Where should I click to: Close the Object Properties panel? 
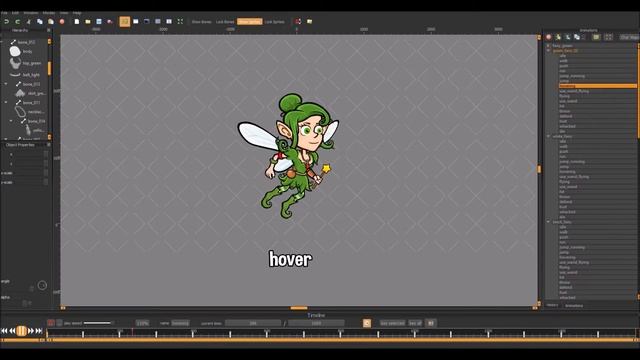(x=49, y=145)
